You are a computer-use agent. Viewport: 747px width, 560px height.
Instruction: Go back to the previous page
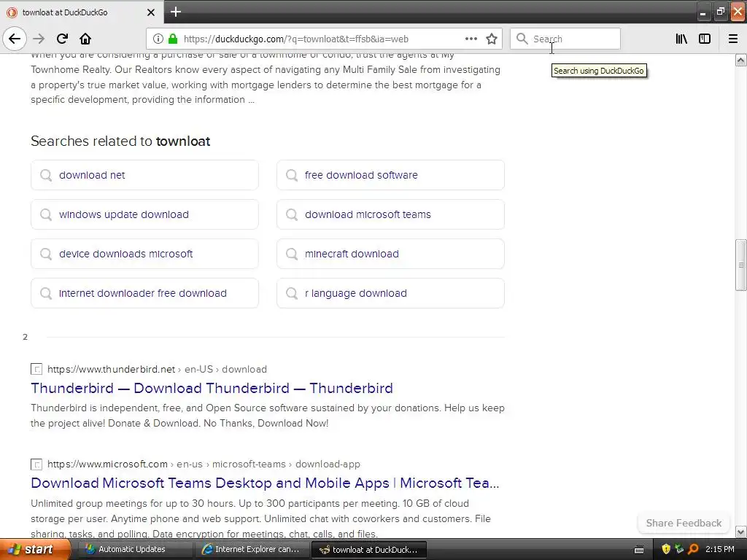coord(15,39)
